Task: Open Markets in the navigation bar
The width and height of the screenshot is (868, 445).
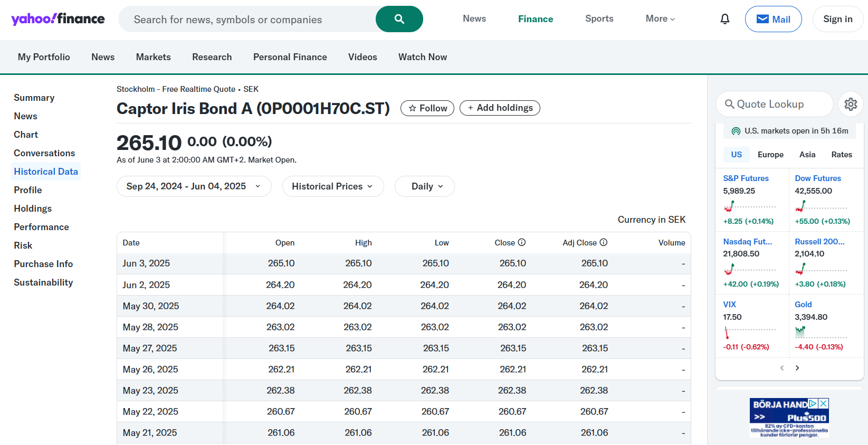Action: coord(153,57)
